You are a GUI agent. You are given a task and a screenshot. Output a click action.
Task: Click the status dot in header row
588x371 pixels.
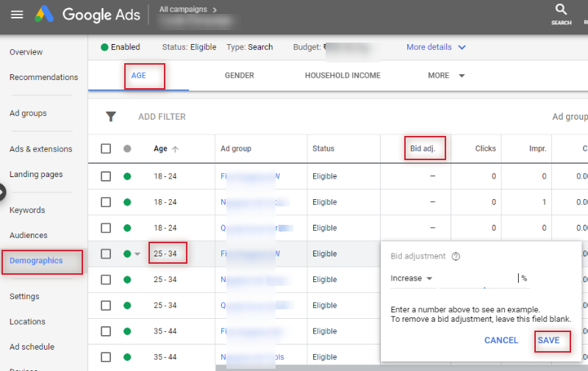(x=127, y=149)
